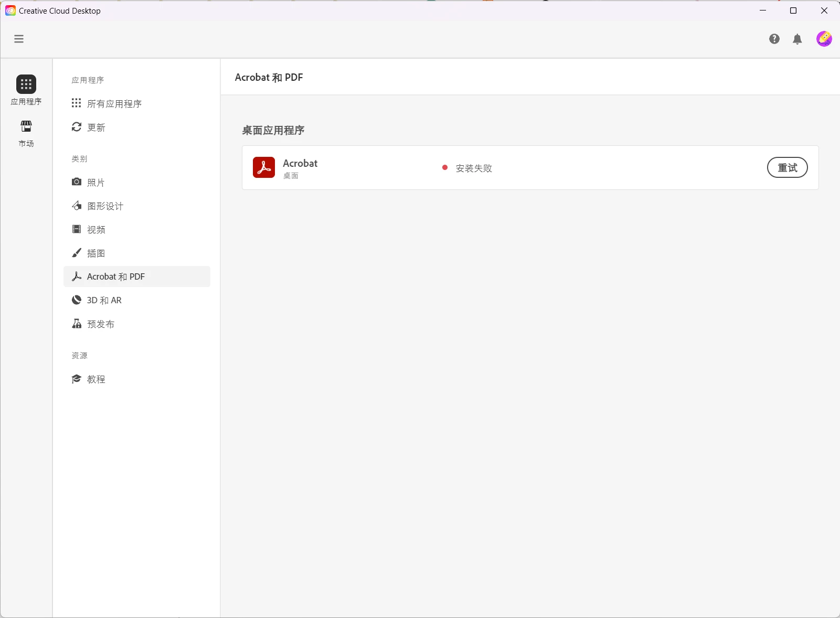Click the 更新 refresh icon

click(77, 127)
